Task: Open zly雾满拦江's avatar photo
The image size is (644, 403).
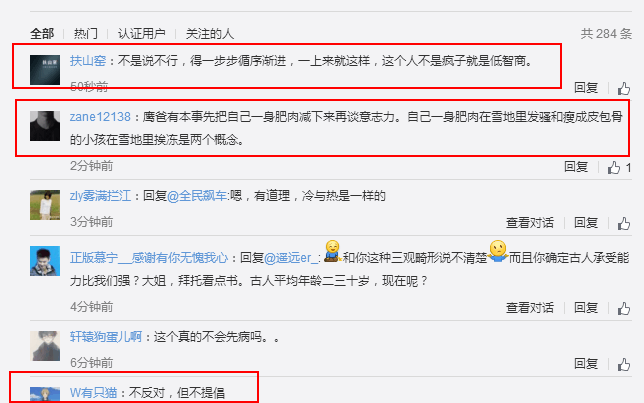Action: pos(45,205)
